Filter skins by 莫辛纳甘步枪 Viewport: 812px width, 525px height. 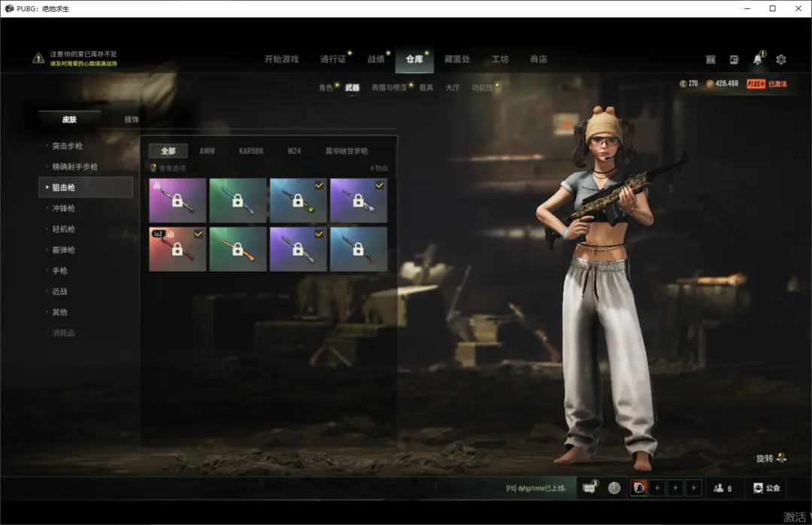click(347, 151)
